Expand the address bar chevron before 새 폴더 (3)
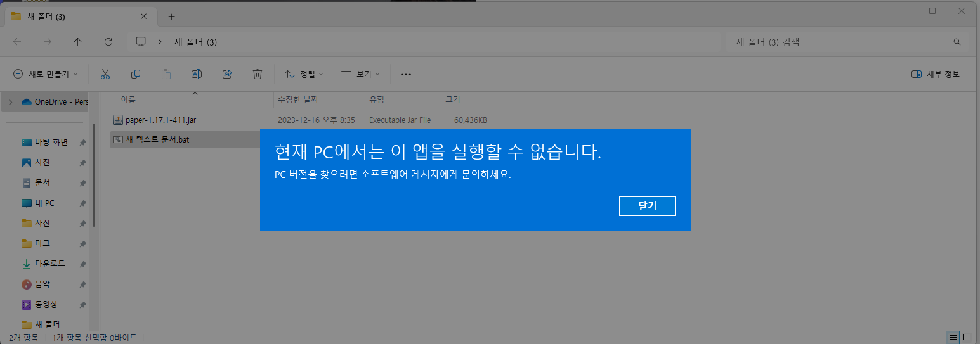980x344 pixels. click(x=160, y=42)
